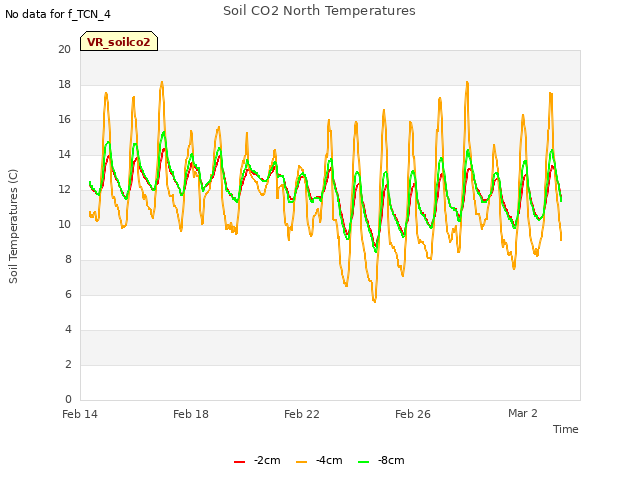Image resolution: width=640 pixels, height=480 pixels.
Task: Click the y-axis value 12
Action: [x=64, y=190]
